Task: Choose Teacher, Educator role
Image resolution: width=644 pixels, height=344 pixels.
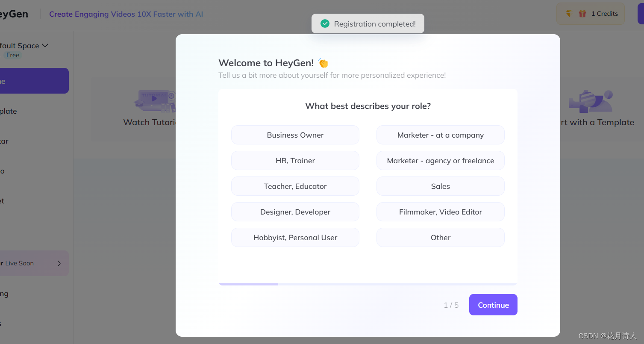Action: tap(295, 186)
